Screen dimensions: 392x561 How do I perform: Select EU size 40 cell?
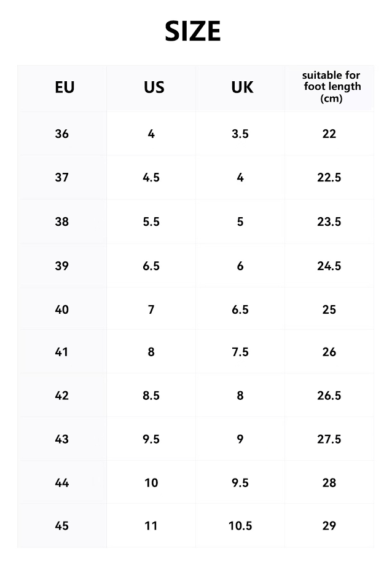pyautogui.click(x=62, y=309)
